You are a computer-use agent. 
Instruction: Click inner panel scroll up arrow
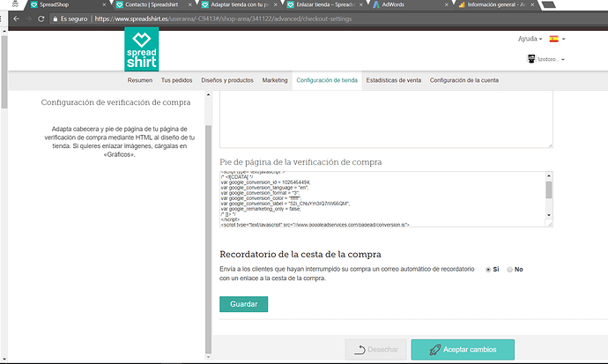pos(208,94)
